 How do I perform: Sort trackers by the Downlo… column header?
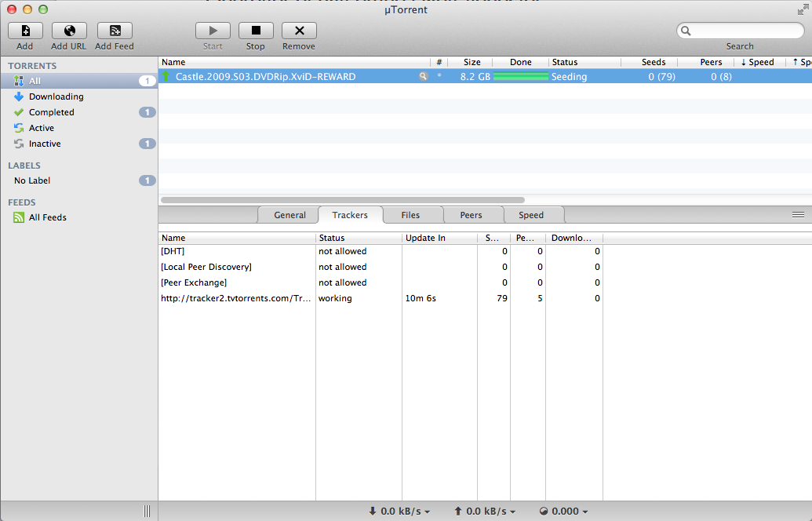(574, 239)
